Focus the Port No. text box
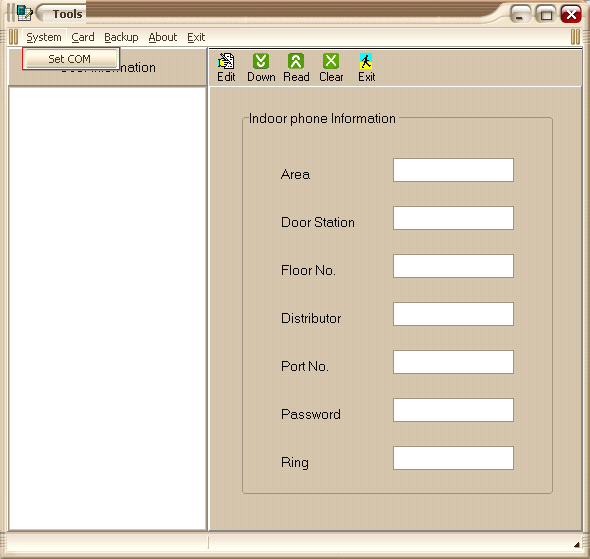This screenshot has height=559, width=590. coord(453,362)
